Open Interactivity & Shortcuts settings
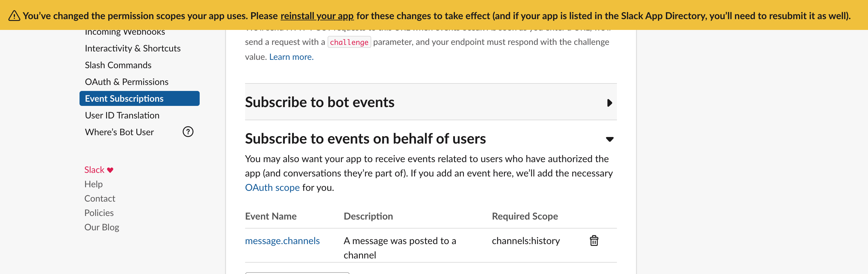The width and height of the screenshot is (868, 274). (x=132, y=48)
